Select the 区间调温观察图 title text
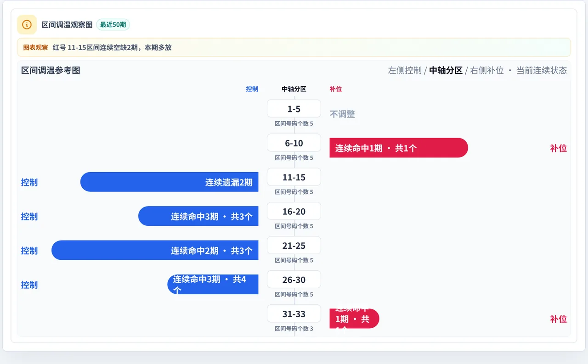Image resolution: width=588 pixels, height=364 pixels. pos(67,25)
